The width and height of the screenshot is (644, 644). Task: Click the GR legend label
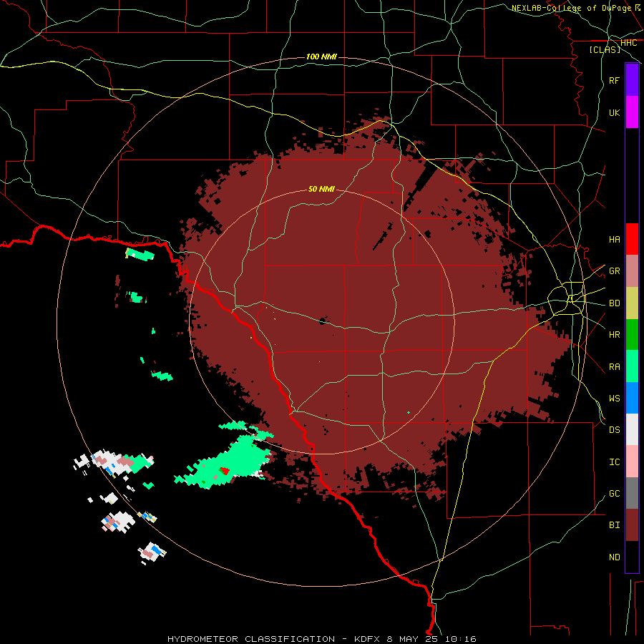coord(615,271)
